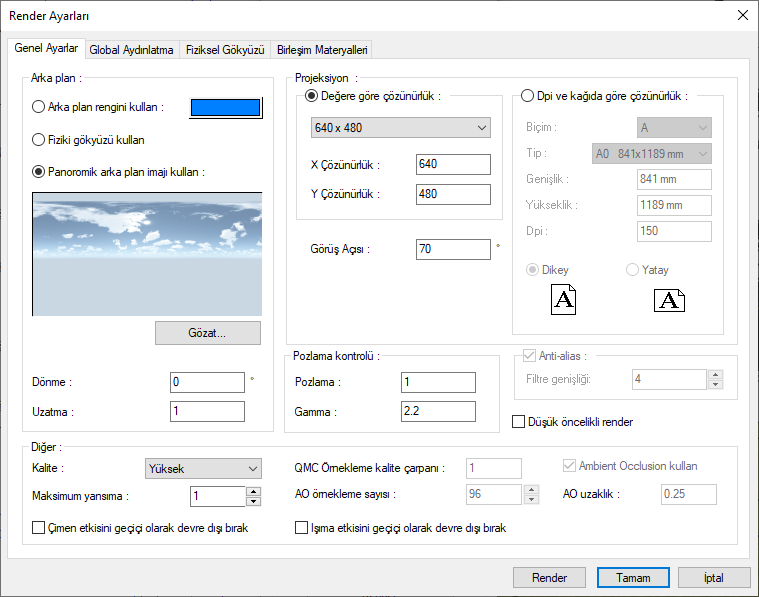Go to the Birleşim Materyalleri tab
Screen dimensions: 759x597
pyautogui.click(x=321, y=50)
